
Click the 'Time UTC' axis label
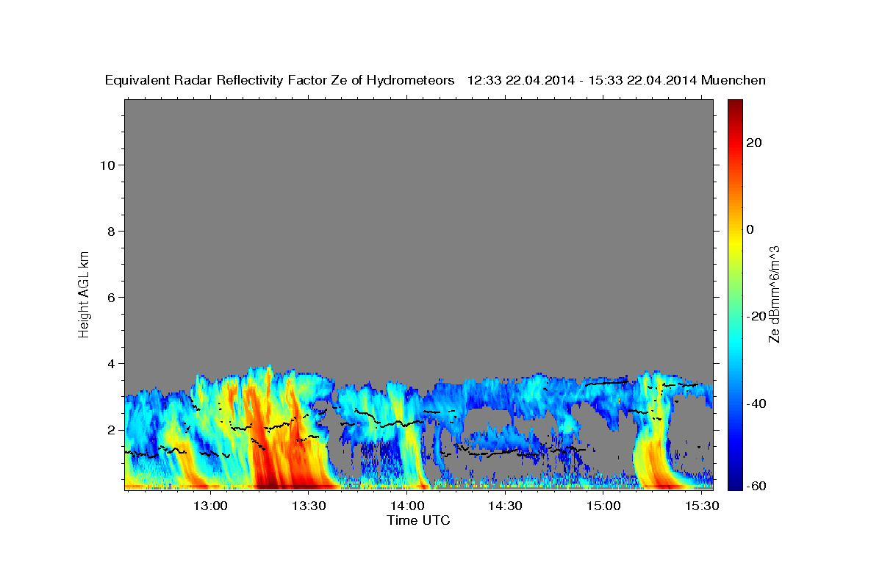(418, 521)
